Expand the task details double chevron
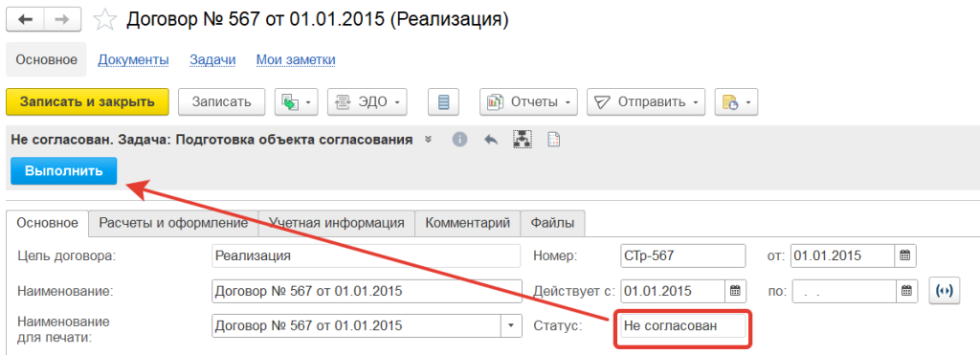980x355 pixels. [x=428, y=140]
